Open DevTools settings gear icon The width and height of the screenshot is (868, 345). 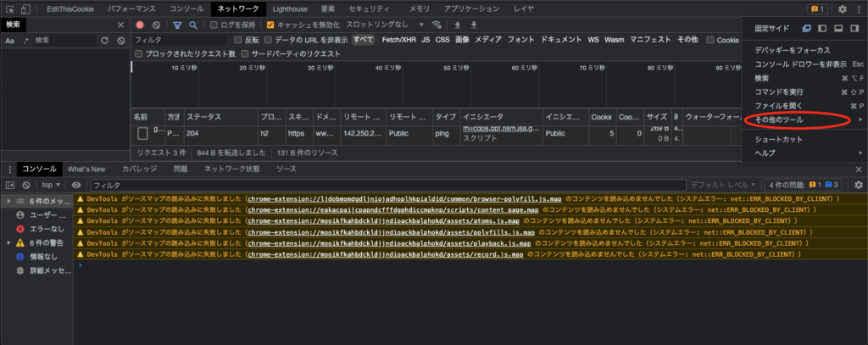(842, 8)
